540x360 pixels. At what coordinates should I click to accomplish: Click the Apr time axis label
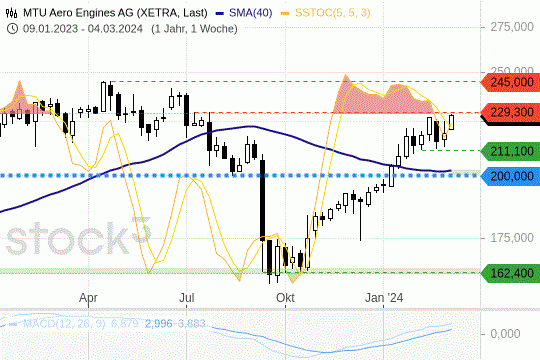89,297
